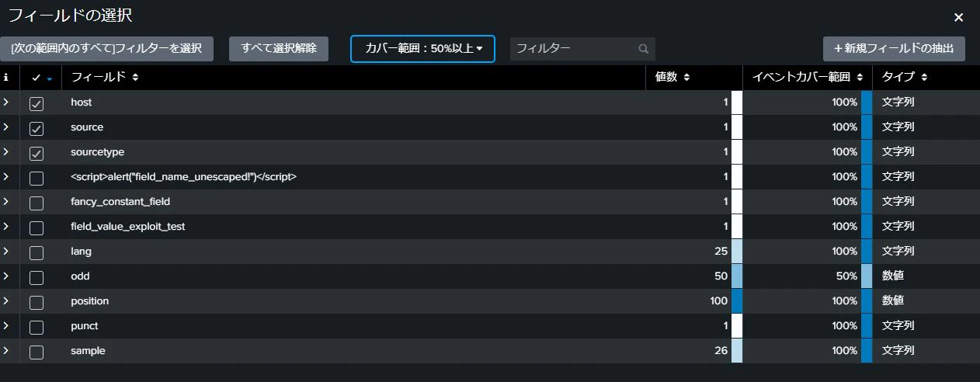Click the magnifier icon in the filter box
980x382 pixels.
(643, 49)
